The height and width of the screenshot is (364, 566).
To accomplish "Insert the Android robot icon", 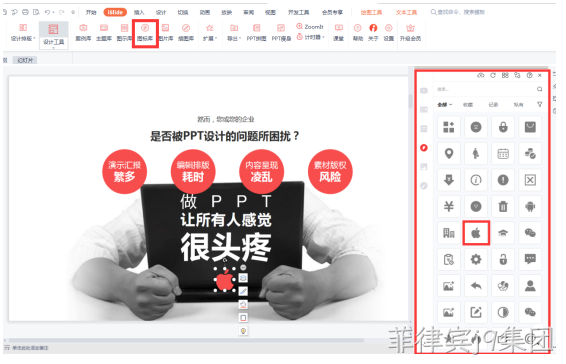I will pos(530,207).
